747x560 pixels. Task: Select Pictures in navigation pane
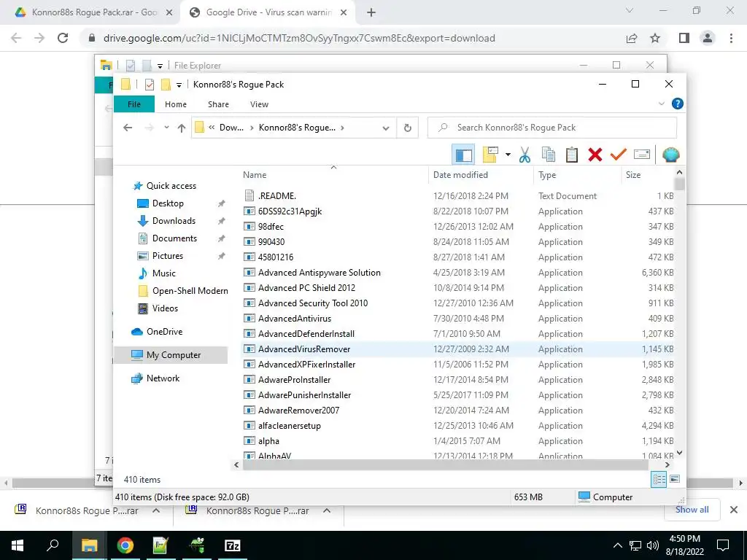pyautogui.click(x=168, y=256)
